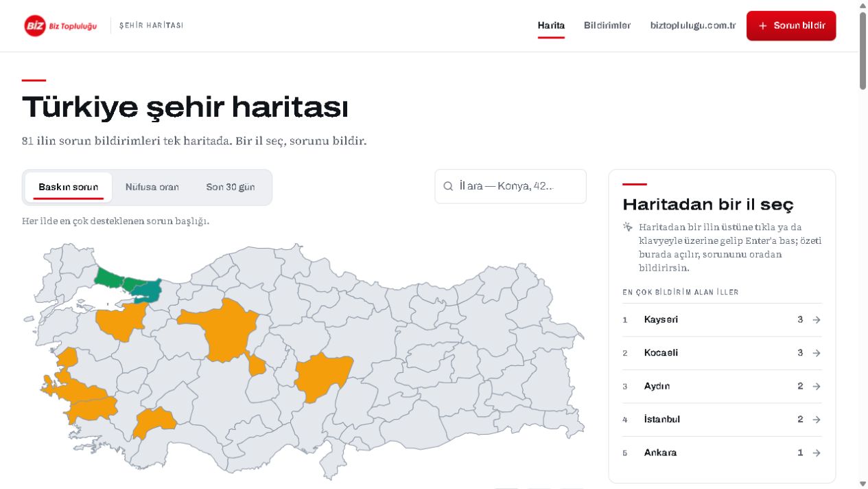Click the cursor click icon in side panel
The image size is (868, 489).
(627, 227)
